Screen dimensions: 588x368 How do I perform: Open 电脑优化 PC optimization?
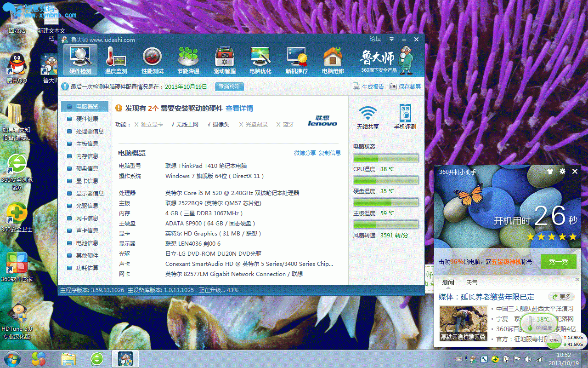tap(260, 60)
